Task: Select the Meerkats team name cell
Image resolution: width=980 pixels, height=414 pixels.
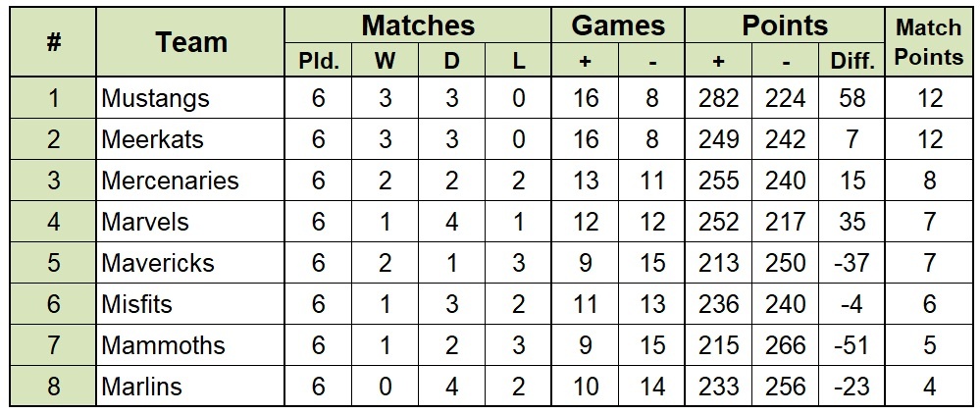Action: [190, 139]
